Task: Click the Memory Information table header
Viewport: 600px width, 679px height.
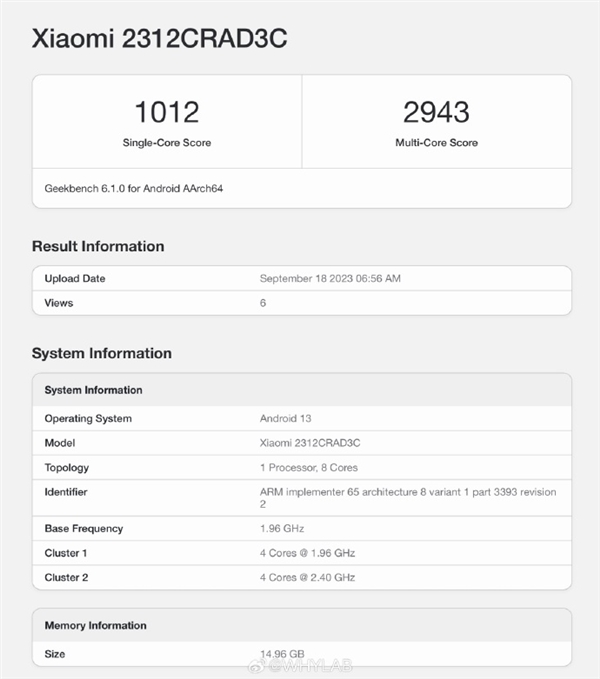Action: pyautogui.click(x=96, y=626)
